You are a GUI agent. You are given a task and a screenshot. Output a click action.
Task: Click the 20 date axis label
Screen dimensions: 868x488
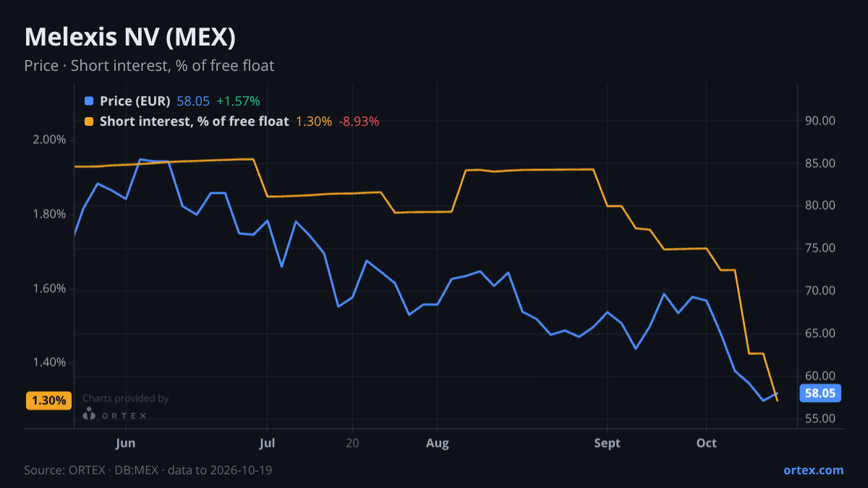pyautogui.click(x=352, y=442)
